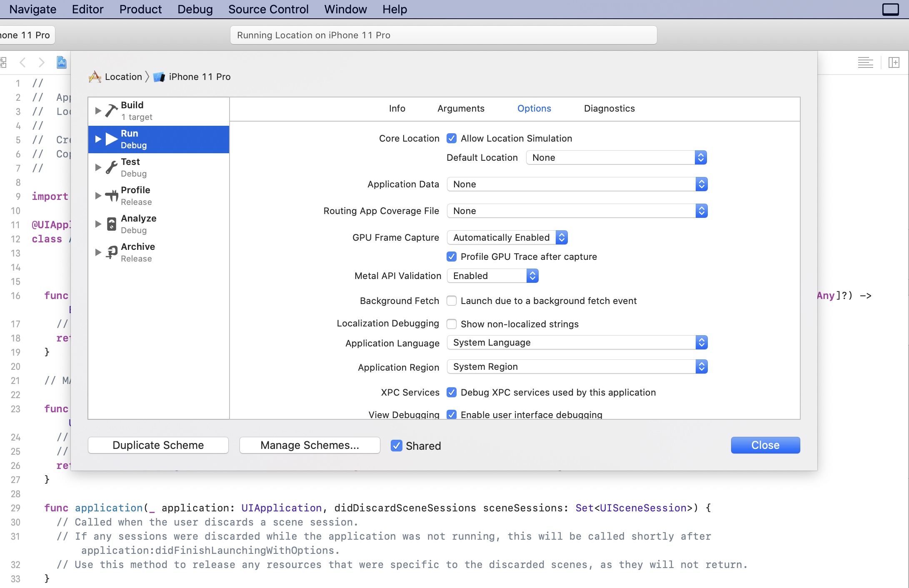This screenshot has width=909, height=588.
Task: Click the Duplicate Scheme button
Action: click(158, 445)
